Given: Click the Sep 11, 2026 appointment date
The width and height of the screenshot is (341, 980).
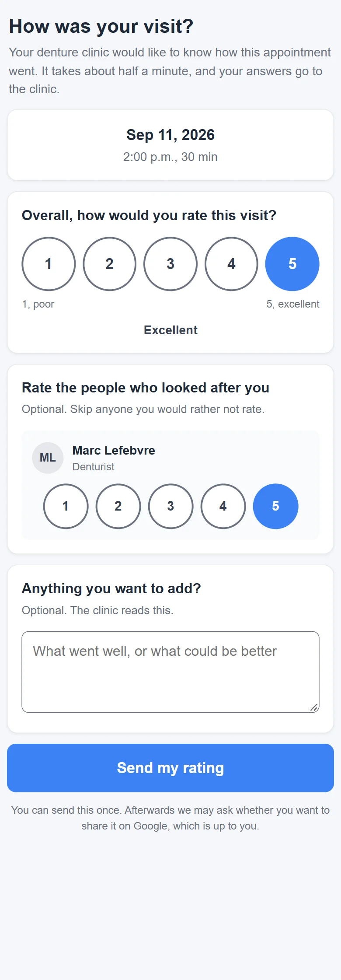Looking at the screenshot, I should (x=170, y=135).
